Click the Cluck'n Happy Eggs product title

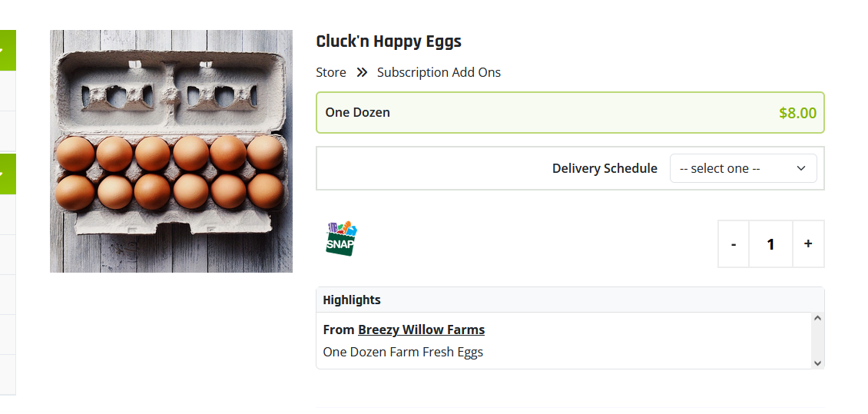[389, 41]
